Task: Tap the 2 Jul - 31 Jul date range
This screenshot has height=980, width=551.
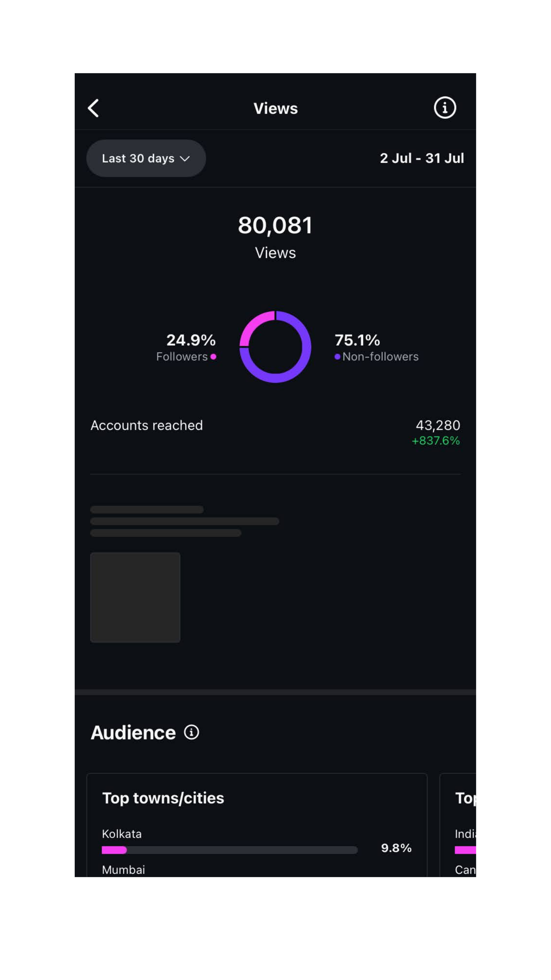Action: pyautogui.click(x=422, y=158)
